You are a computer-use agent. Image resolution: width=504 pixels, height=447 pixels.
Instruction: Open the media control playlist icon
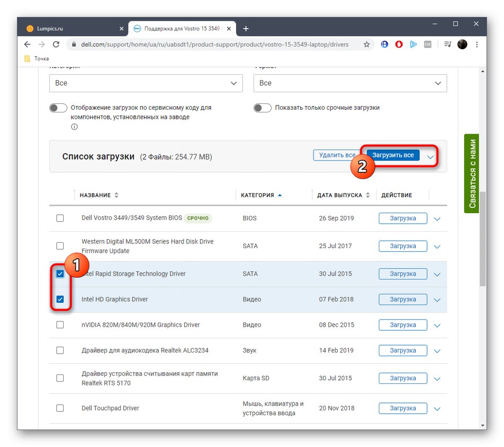click(x=448, y=45)
